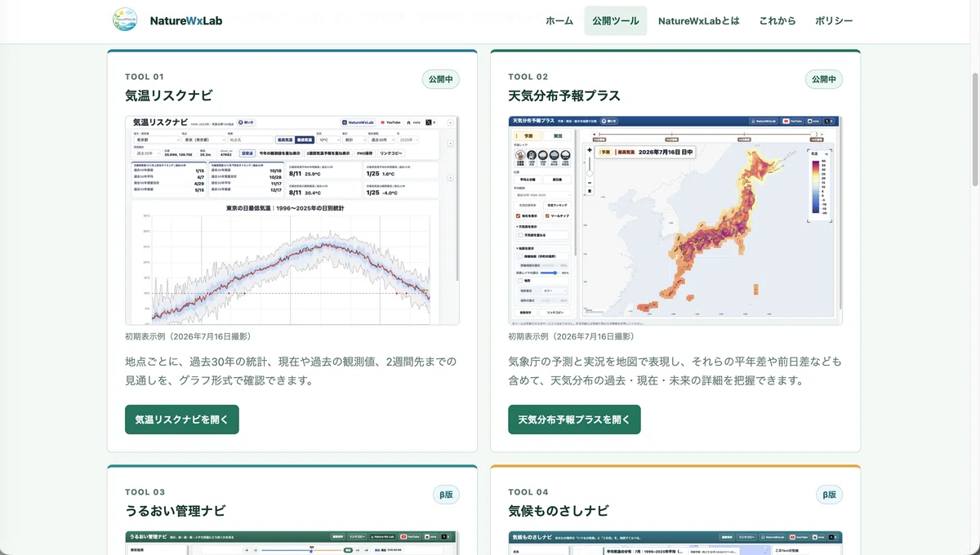Viewport: 980px width, 555px height.
Task: Click the TOOL 01 label
Action: 145,77
